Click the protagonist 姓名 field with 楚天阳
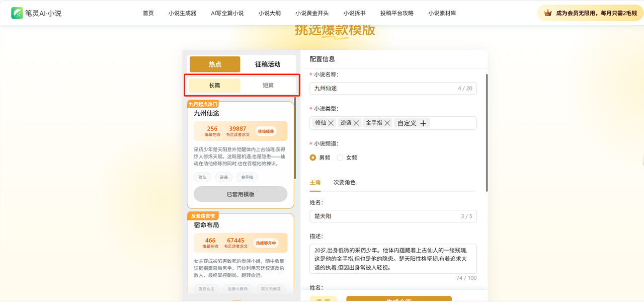Screen dimensions: 644x302 393,216
